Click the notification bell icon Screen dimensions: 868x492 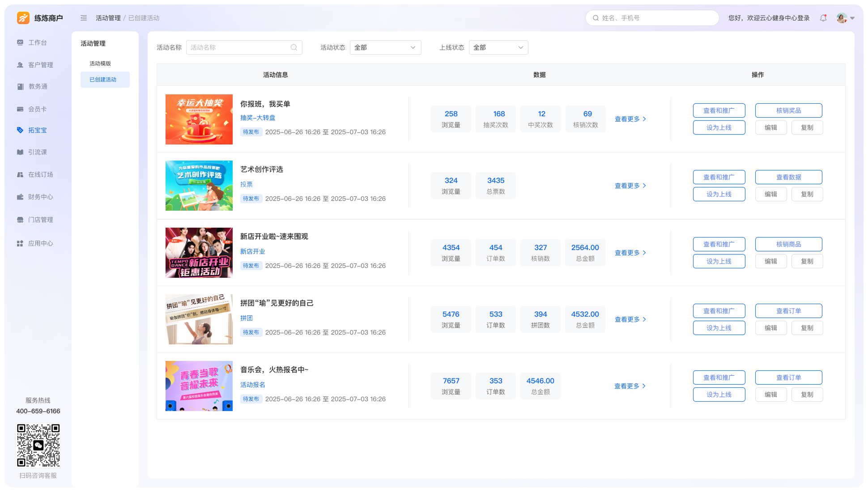pos(823,18)
